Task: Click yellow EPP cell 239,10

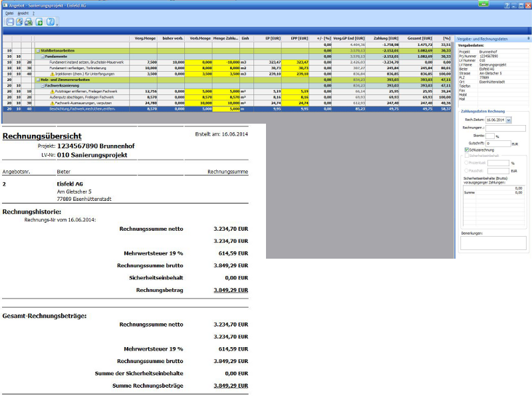Action: click(295, 74)
